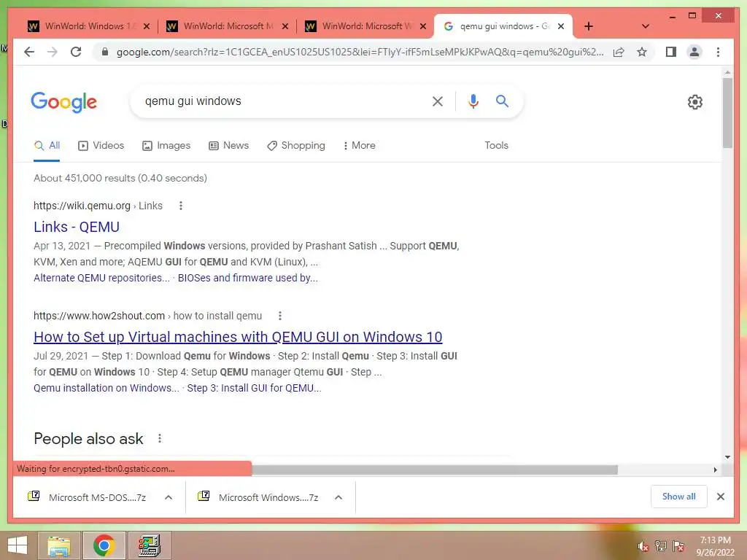Screen dimensions: 747x560
Task: Reload the current page
Action: [x=76, y=52]
